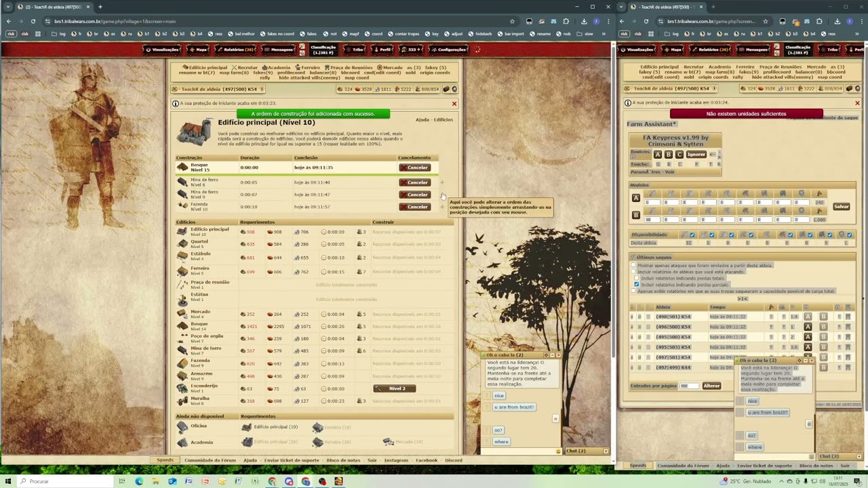
Task: Click FA Keypress button A
Action: (657, 155)
